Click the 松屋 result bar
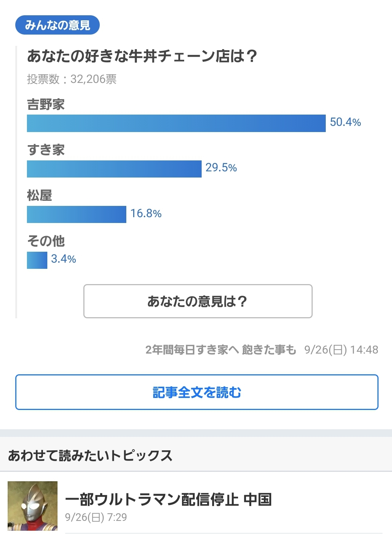Image resolution: width=392 pixels, height=534 pixels. (76, 214)
